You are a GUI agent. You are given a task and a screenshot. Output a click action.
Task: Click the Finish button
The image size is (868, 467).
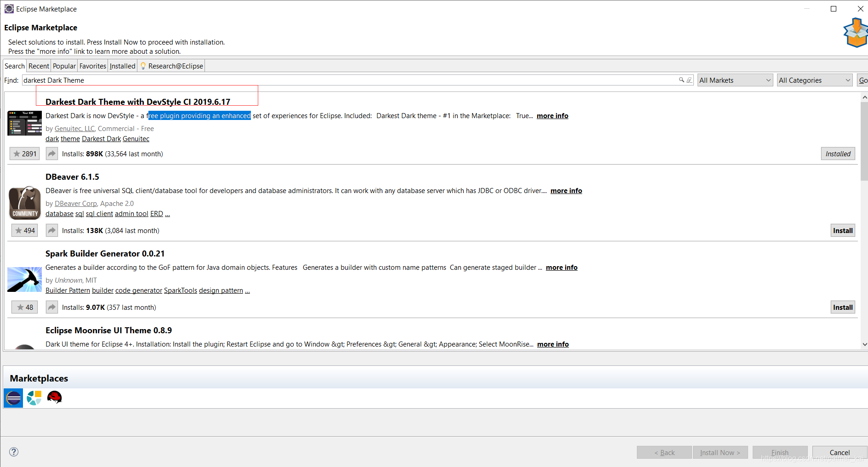tap(780, 452)
